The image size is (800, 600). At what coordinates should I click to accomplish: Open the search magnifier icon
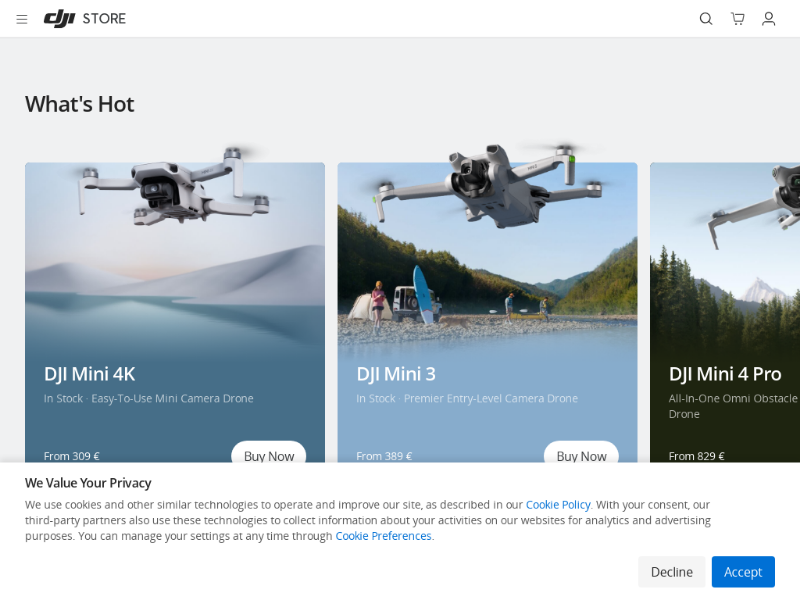[x=706, y=19]
